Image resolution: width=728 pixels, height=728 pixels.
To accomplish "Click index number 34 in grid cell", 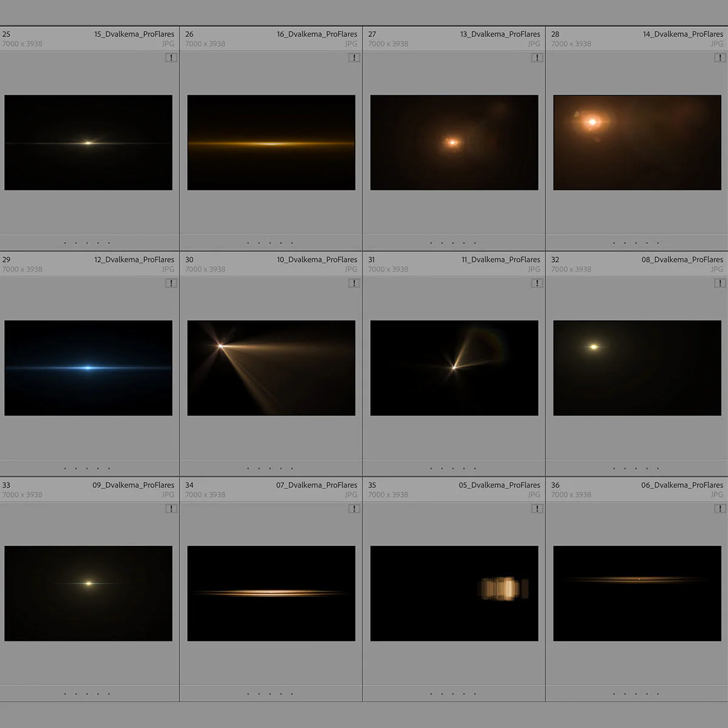I will (x=189, y=485).
